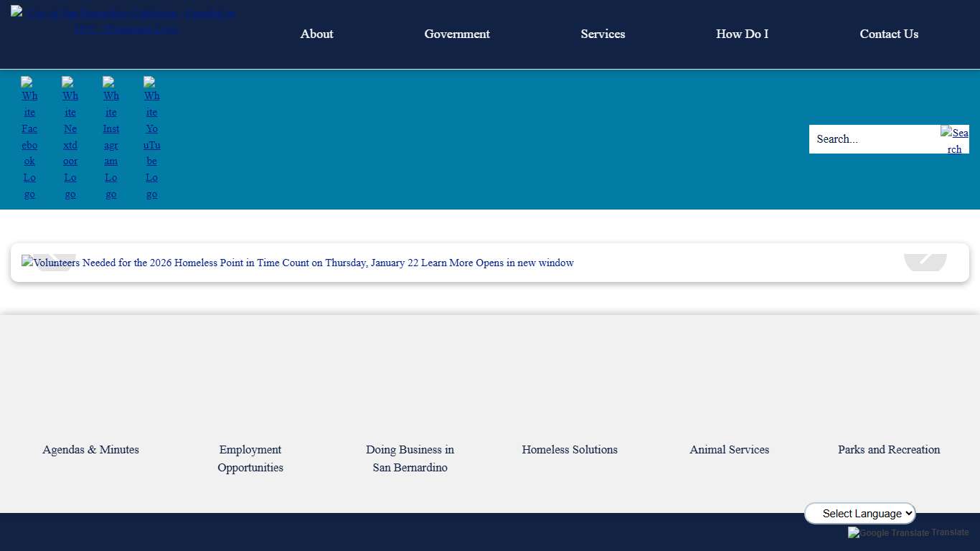Expand the Select Language dropdown

860,513
